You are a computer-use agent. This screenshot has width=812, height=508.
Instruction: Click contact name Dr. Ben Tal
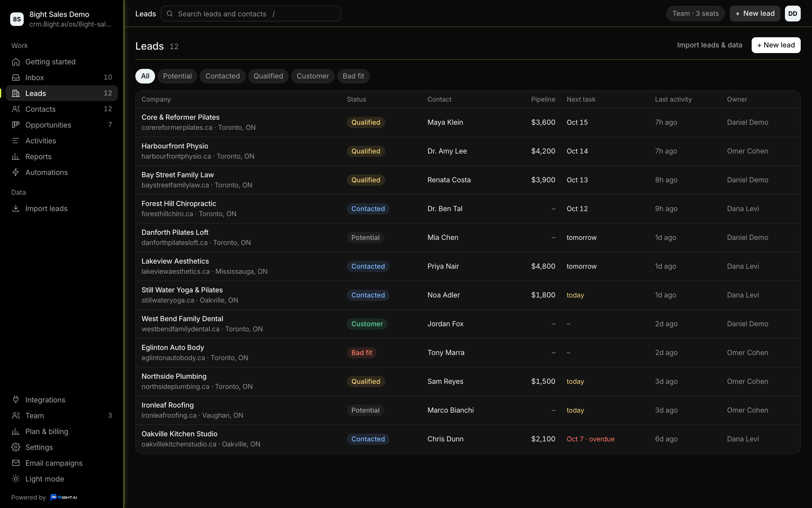click(x=445, y=209)
